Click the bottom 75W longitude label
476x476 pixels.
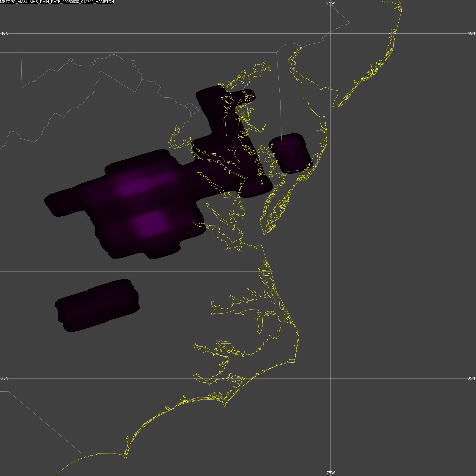331,473
